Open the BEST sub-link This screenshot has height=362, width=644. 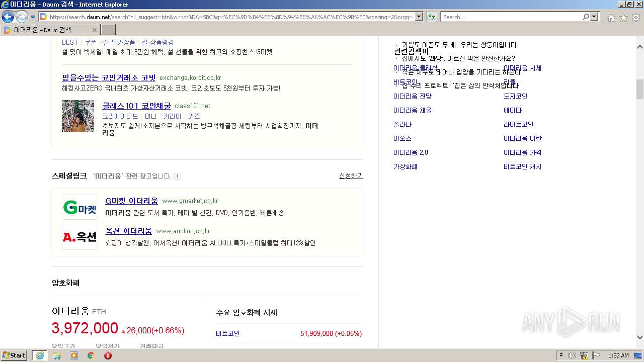point(70,42)
